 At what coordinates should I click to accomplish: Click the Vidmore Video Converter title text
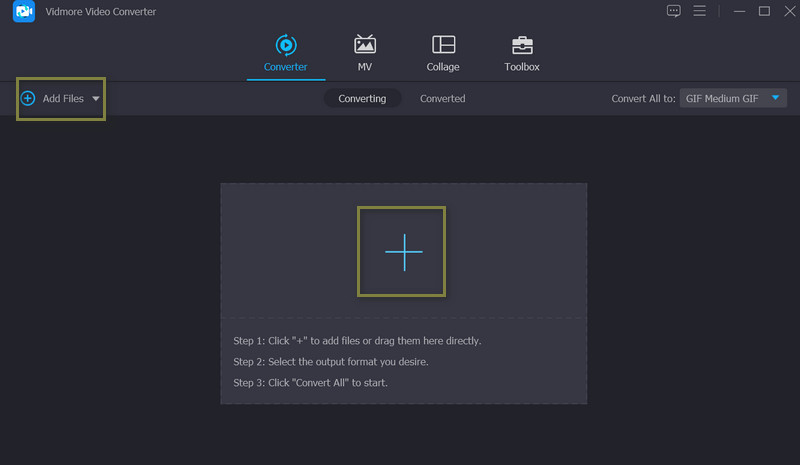tap(100, 12)
